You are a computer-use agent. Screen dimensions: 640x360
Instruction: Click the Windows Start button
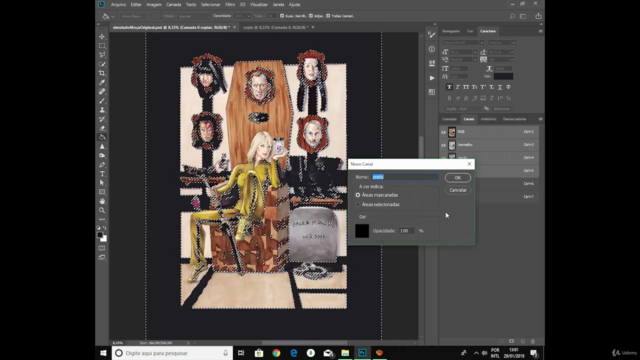[103, 353]
